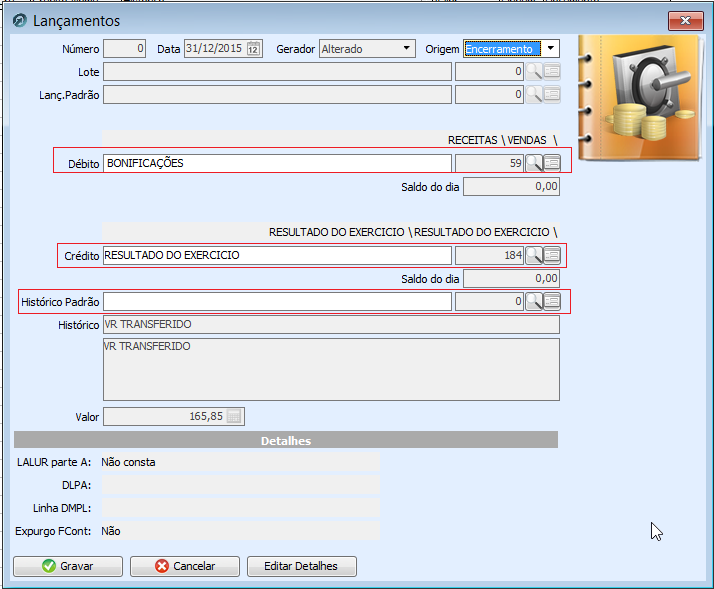Search debit account with Débito magnifier
The width and height of the screenshot is (714, 589).
534,163
